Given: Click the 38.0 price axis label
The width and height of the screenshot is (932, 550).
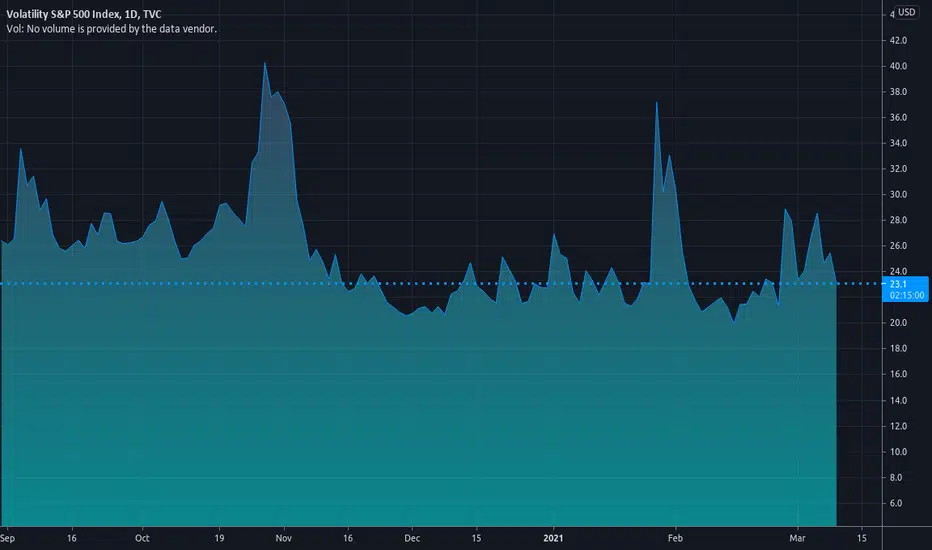Looking at the screenshot, I should [x=898, y=92].
